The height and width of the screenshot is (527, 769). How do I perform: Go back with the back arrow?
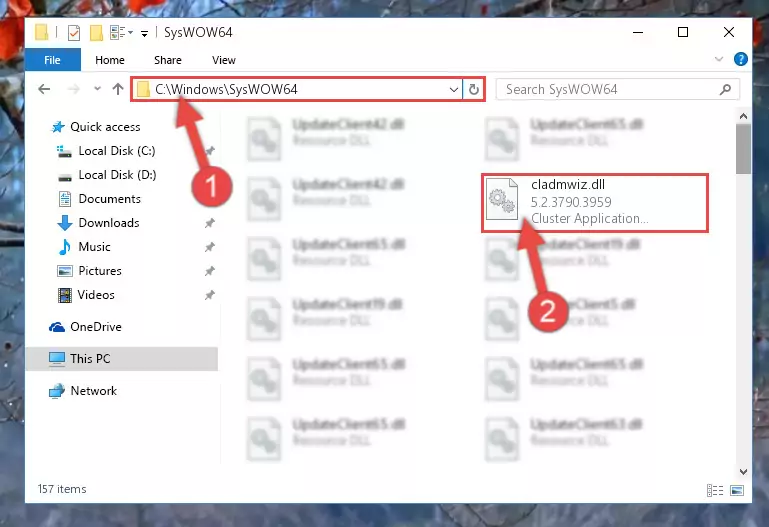(x=44, y=89)
